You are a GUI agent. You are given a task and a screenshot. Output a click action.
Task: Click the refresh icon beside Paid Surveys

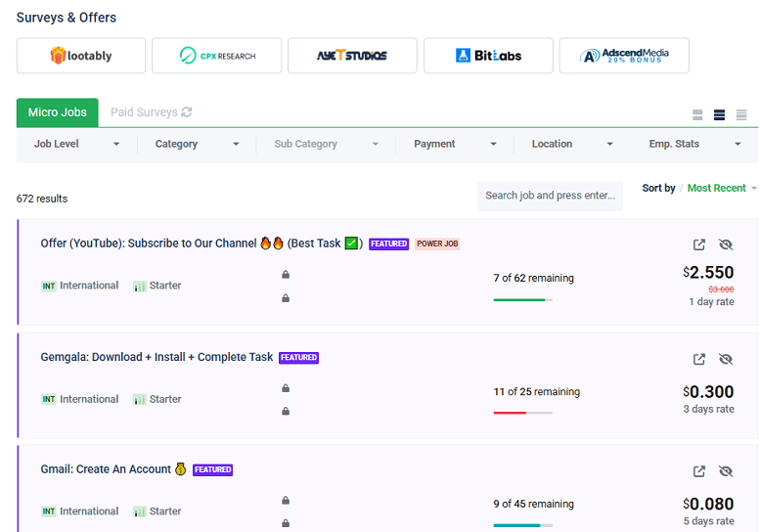(187, 112)
